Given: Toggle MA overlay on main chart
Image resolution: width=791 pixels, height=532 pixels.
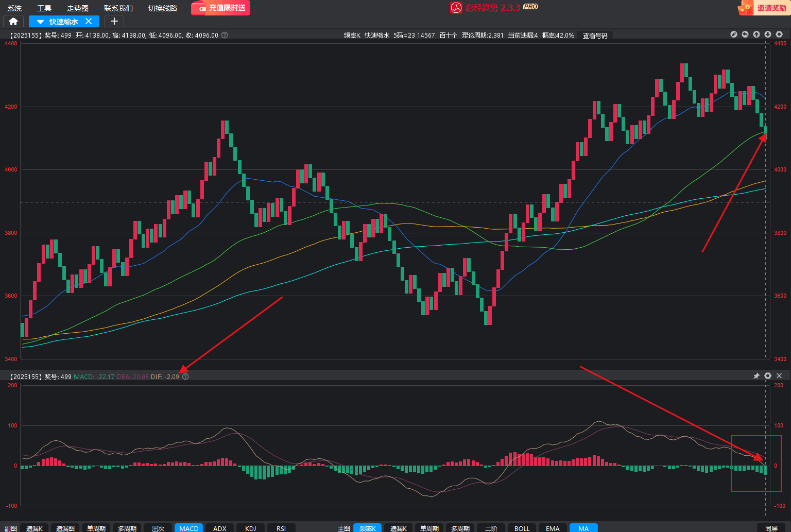Looking at the screenshot, I should pos(583,528).
